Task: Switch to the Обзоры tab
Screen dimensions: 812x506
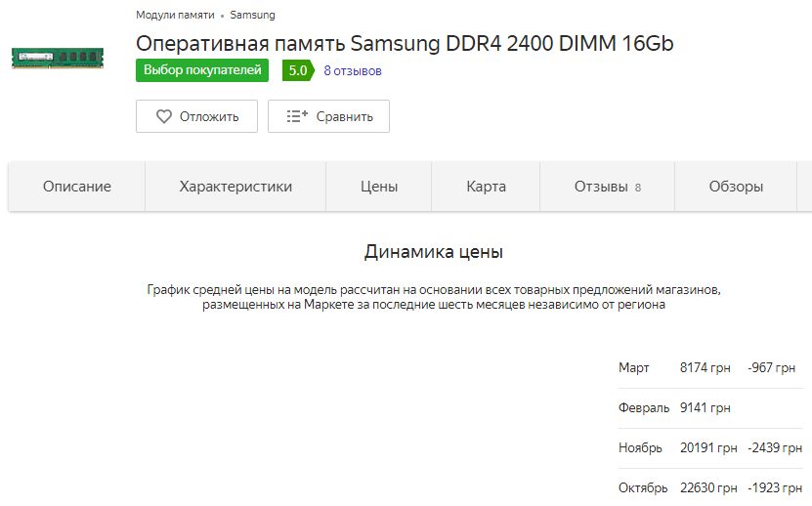Action: [x=736, y=187]
